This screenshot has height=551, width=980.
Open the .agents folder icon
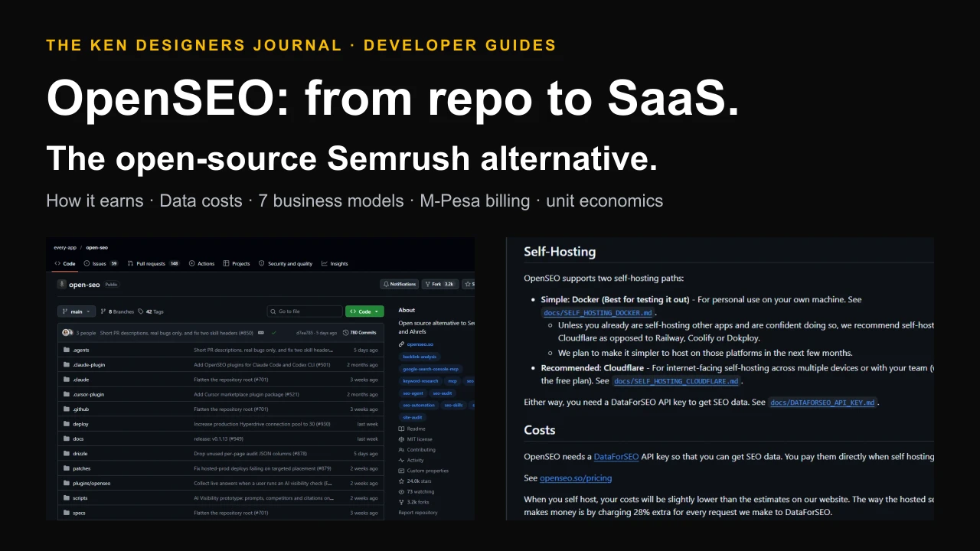pos(67,350)
